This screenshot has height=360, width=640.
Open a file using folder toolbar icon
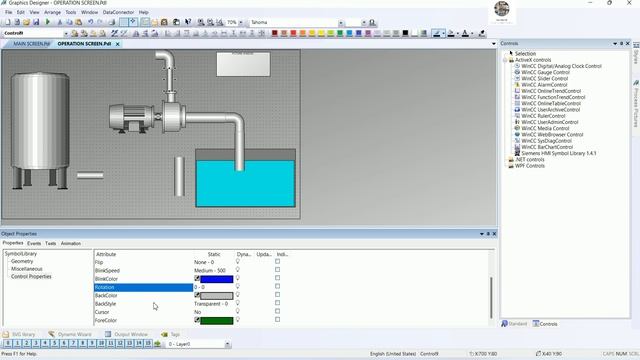coord(27,22)
